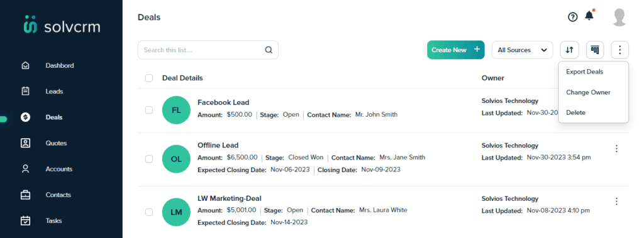This screenshot has width=644, height=238.
Task: Click contact name Mr. John Smith
Action: (x=376, y=114)
